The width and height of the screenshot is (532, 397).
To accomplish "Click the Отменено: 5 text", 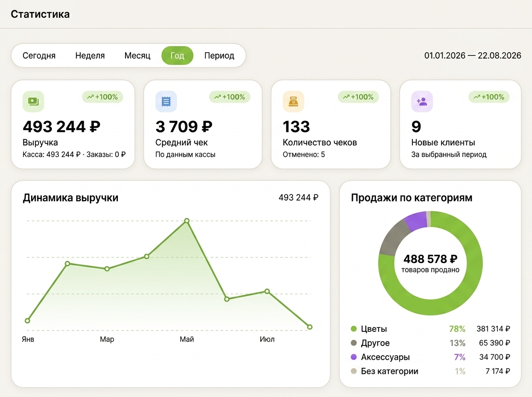I will (304, 155).
